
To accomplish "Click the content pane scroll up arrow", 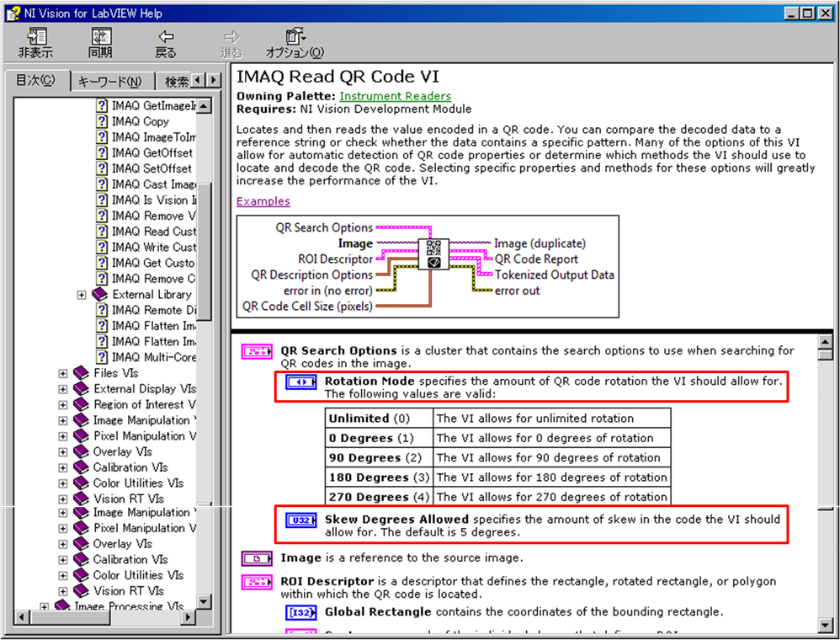I will click(825, 341).
